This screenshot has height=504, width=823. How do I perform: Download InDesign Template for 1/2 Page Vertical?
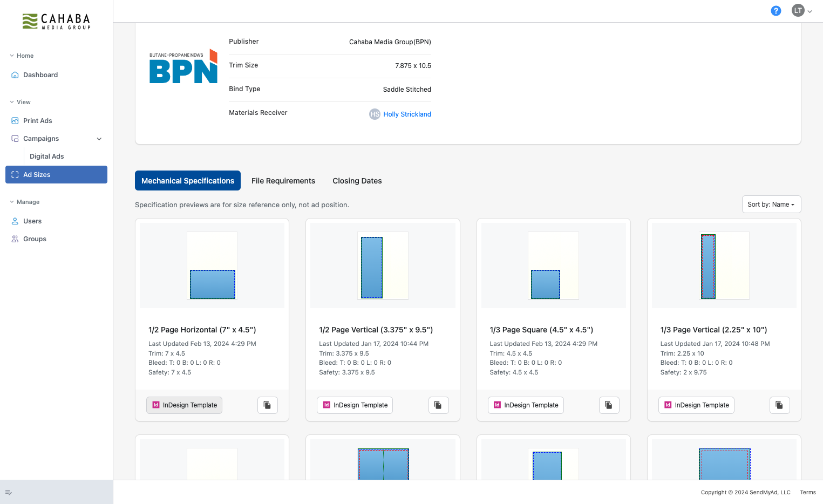click(x=355, y=405)
